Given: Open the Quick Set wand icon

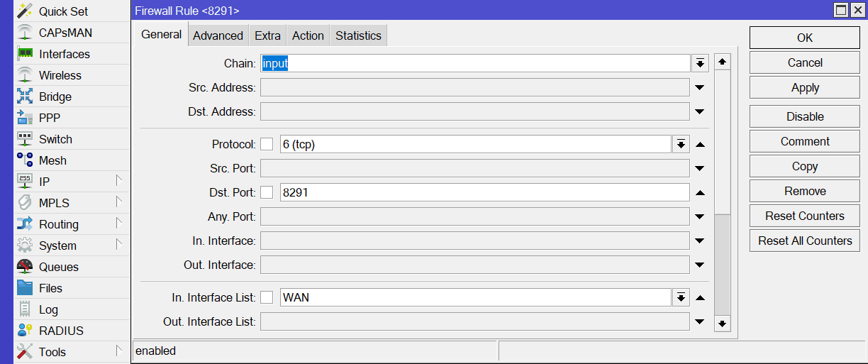Looking at the screenshot, I should pos(25,11).
